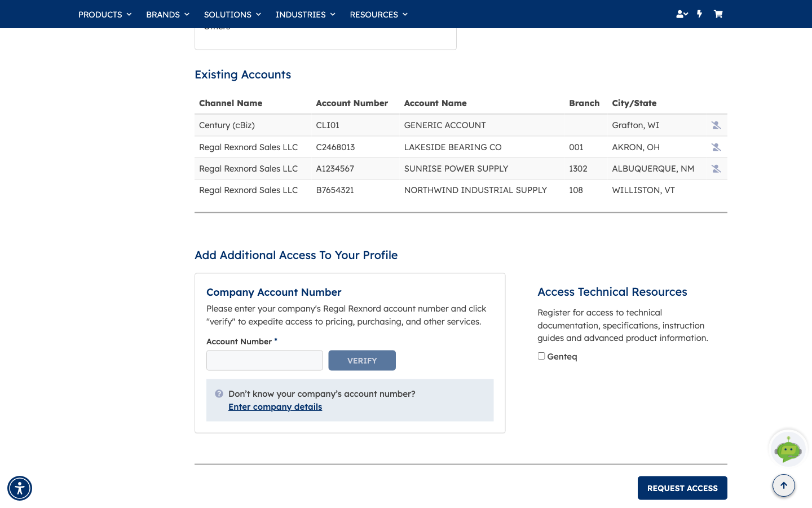Click LAKESIDE BEARING CO account name
The image size is (812, 508).
pos(453,147)
